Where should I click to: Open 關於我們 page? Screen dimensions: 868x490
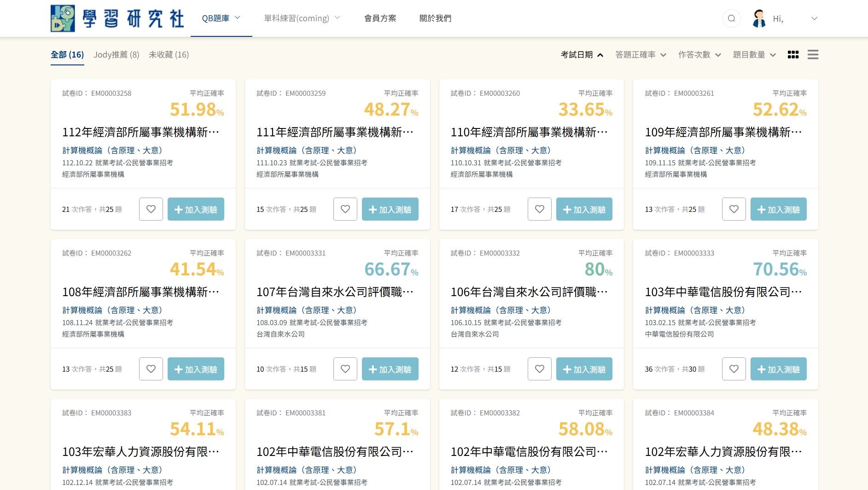pyautogui.click(x=435, y=18)
